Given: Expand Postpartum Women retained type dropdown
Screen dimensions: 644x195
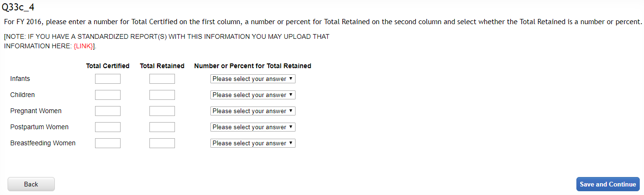Looking at the screenshot, I should (252, 127).
